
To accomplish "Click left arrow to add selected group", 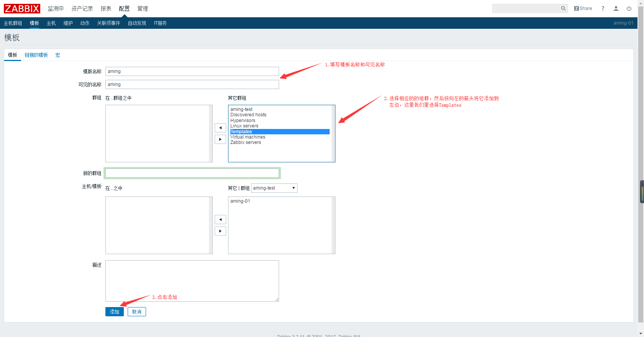I will (220, 128).
